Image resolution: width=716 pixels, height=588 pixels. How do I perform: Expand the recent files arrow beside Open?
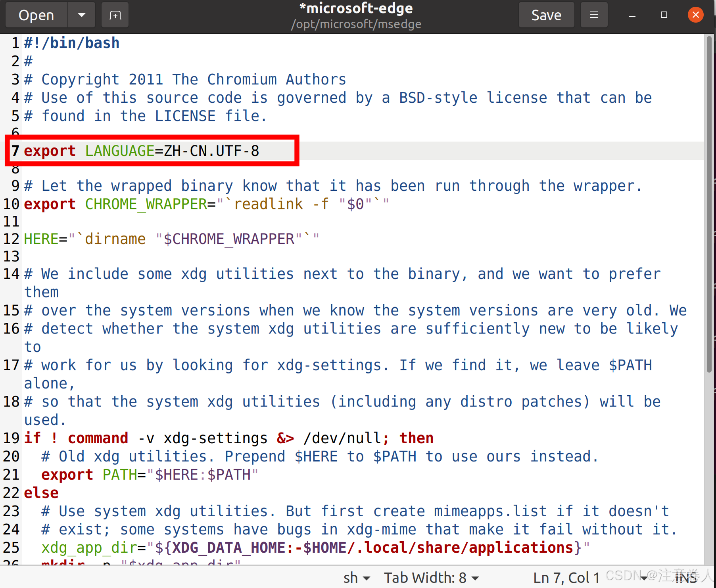pyautogui.click(x=82, y=15)
